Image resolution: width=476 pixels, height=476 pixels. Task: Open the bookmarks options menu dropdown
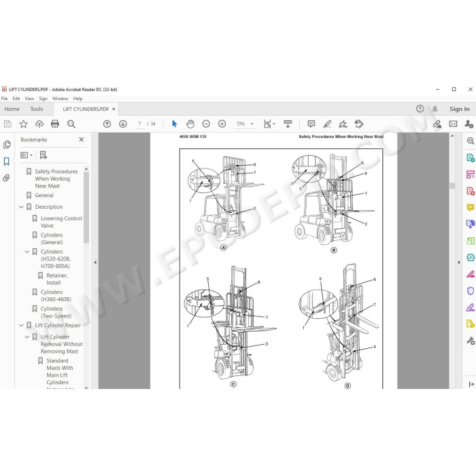27,155
